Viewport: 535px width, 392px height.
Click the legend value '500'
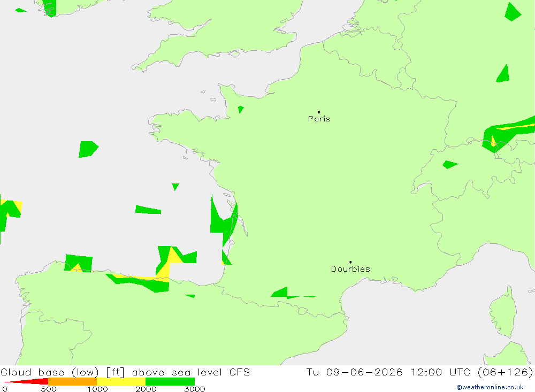pyautogui.click(x=49, y=389)
